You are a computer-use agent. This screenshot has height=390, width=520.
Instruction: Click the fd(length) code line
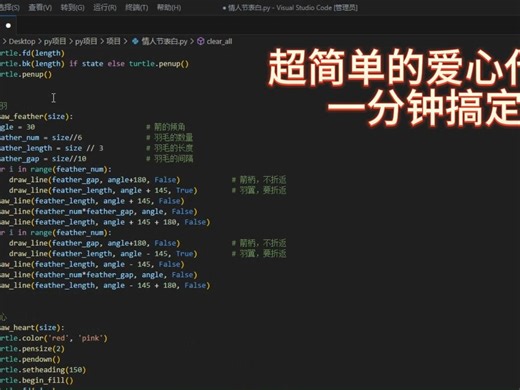click(32, 53)
